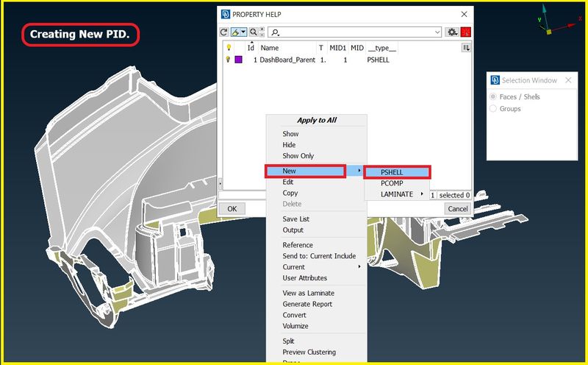
Task: Click the __type__ column header
Action: (x=381, y=48)
